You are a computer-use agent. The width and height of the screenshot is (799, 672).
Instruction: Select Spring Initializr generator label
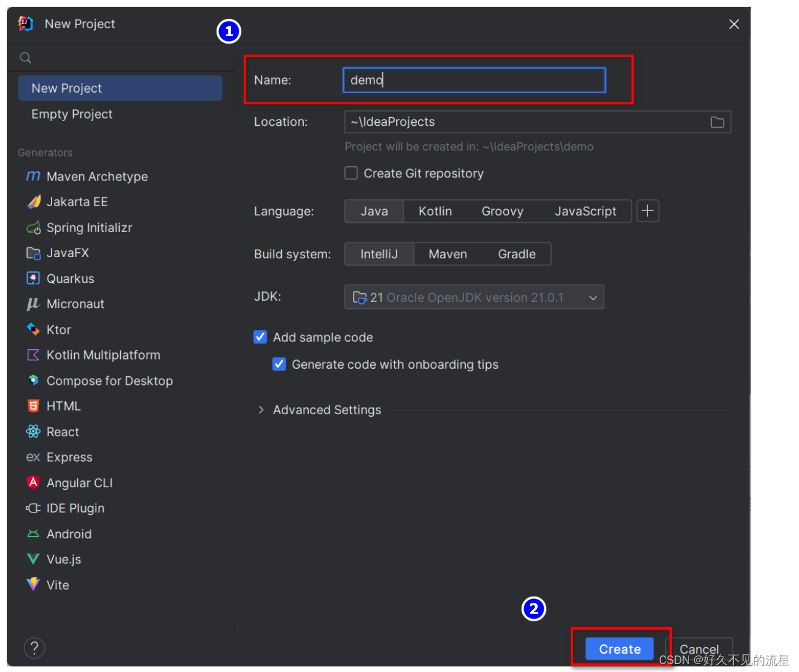click(x=90, y=227)
